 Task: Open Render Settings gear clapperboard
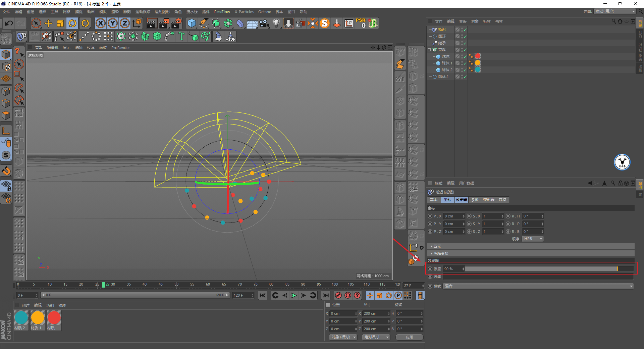click(x=176, y=23)
